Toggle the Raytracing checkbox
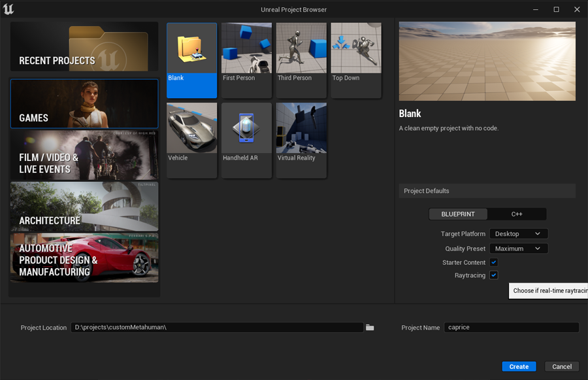 click(x=494, y=275)
